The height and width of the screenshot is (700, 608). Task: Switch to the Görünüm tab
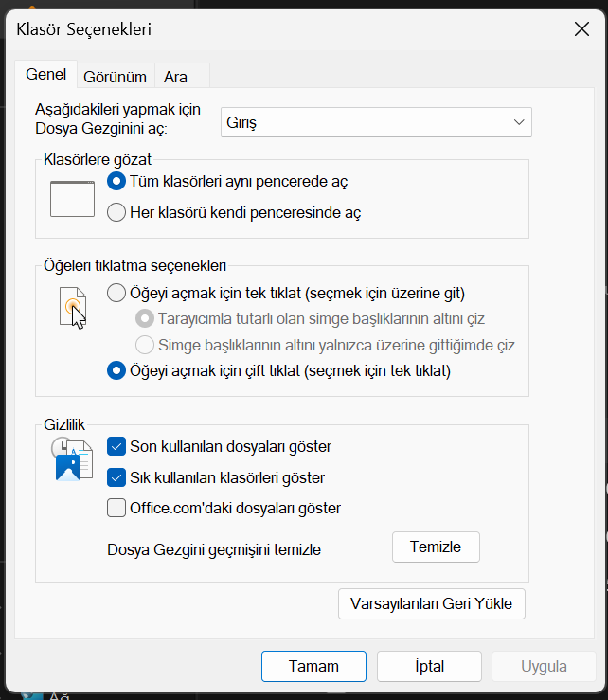click(115, 77)
